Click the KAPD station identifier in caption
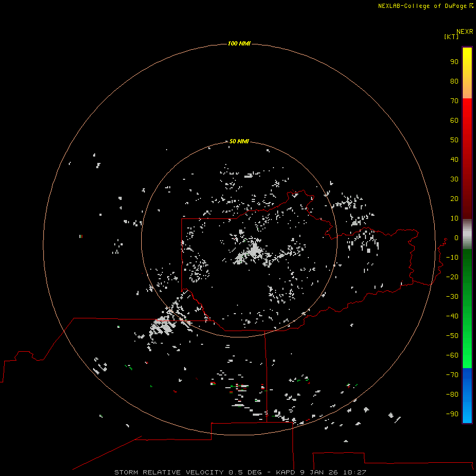The width and height of the screenshot is (476, 476). (x=286, y=472)
